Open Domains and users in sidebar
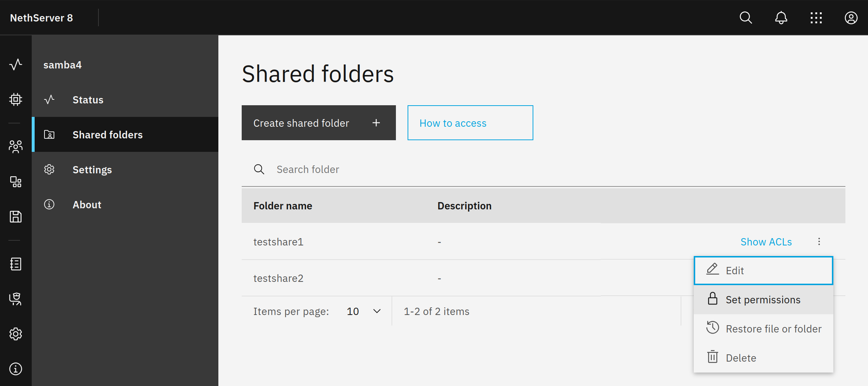The height and width of the screenshot is (386, 868). coord(16,146)
